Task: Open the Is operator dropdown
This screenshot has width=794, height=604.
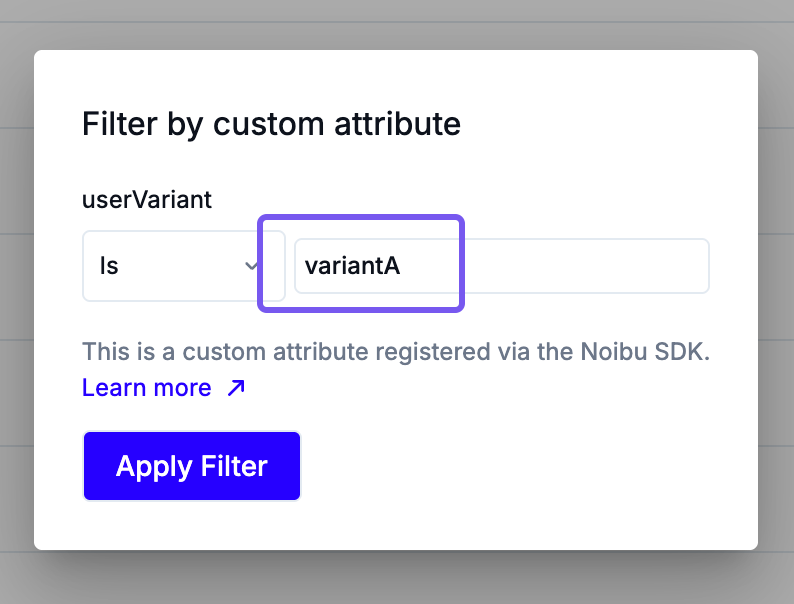Action: tap(184, 266)
